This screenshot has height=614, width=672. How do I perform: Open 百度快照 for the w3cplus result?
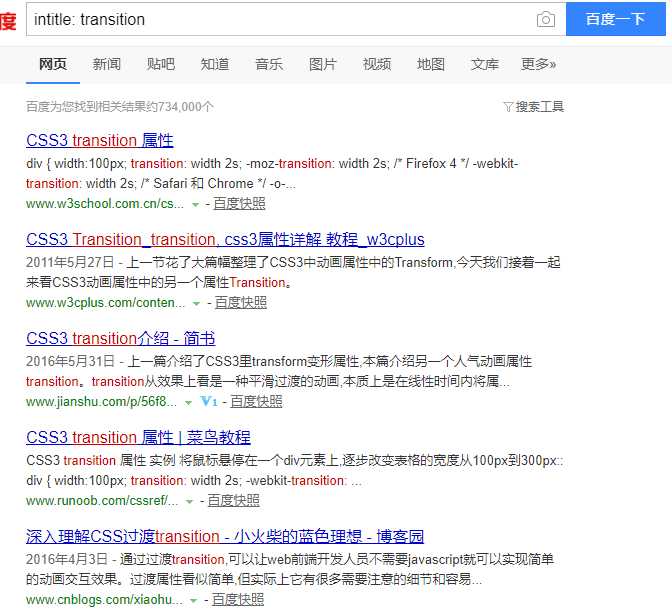click(x=240, y=303)
